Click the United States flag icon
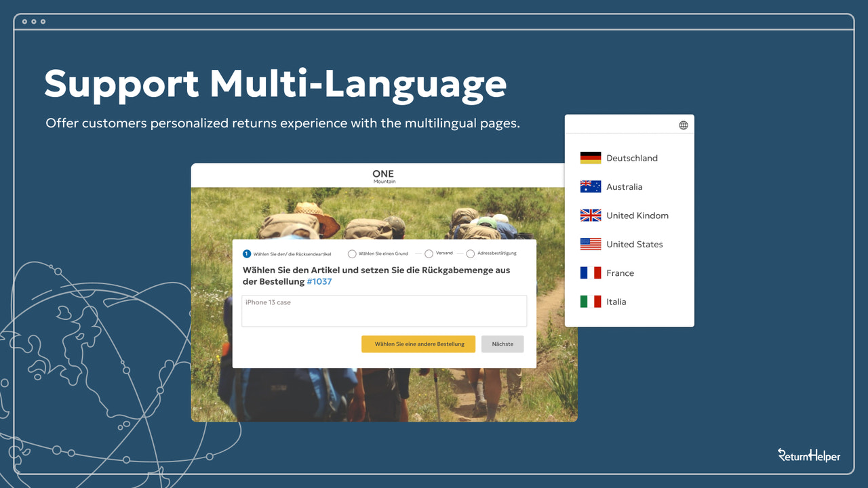Image resolution: width=868 pixels, height=488 pixels. [589, 244]
